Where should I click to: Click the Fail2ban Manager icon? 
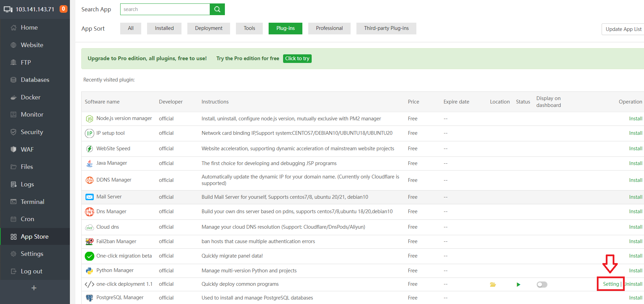coord(90,241)
